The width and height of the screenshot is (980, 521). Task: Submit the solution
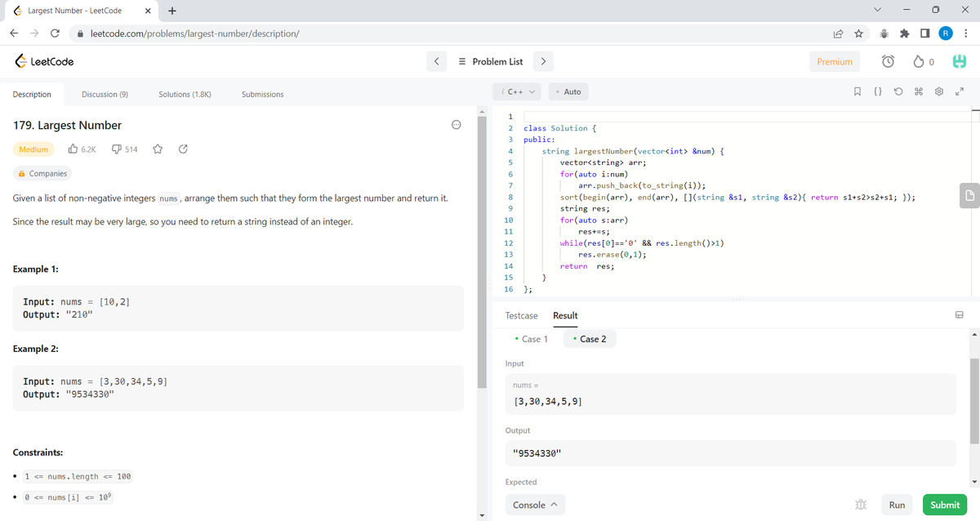[x=945, y=505]
